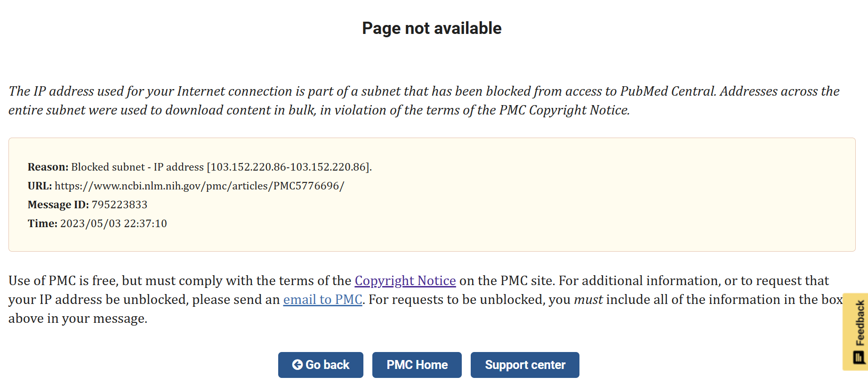Click the Page not available heading
868x385 pixels.
(x=432, y=28)
